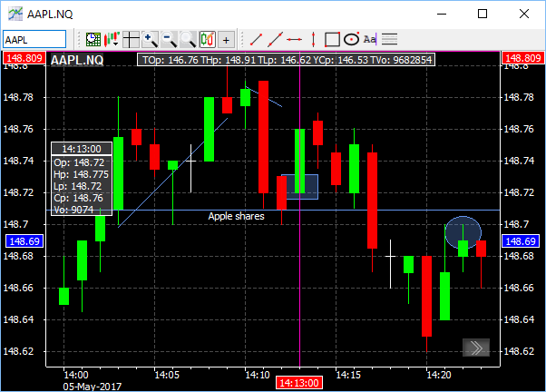Screen dimensions: 546x392
Task: Select the horizontal line drawing tool
Action: tap(294, 39)
